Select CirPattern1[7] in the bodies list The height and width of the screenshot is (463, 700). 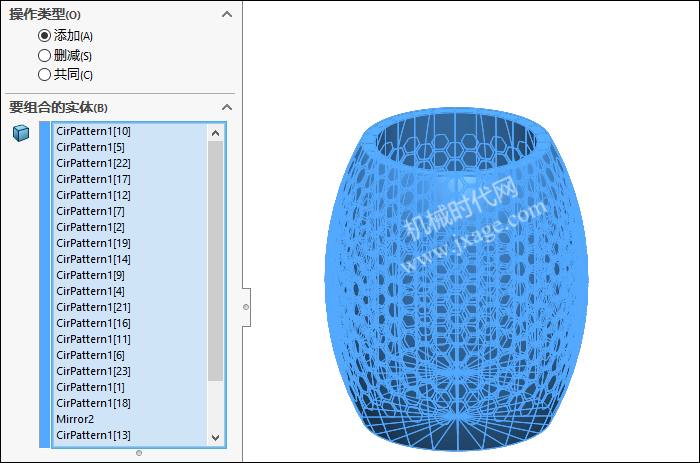(130, 211)
